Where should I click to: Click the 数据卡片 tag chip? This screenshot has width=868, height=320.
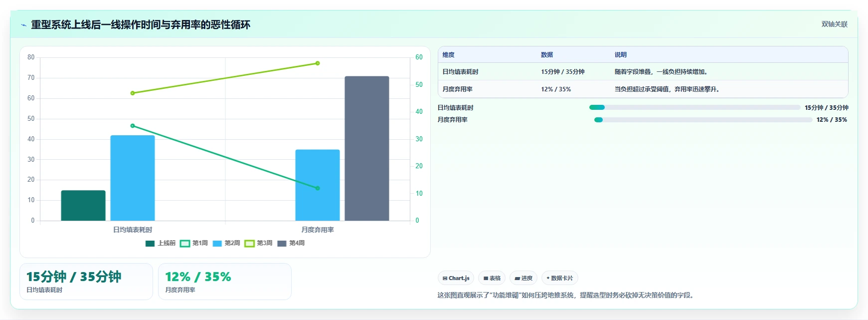pos(560,278)
